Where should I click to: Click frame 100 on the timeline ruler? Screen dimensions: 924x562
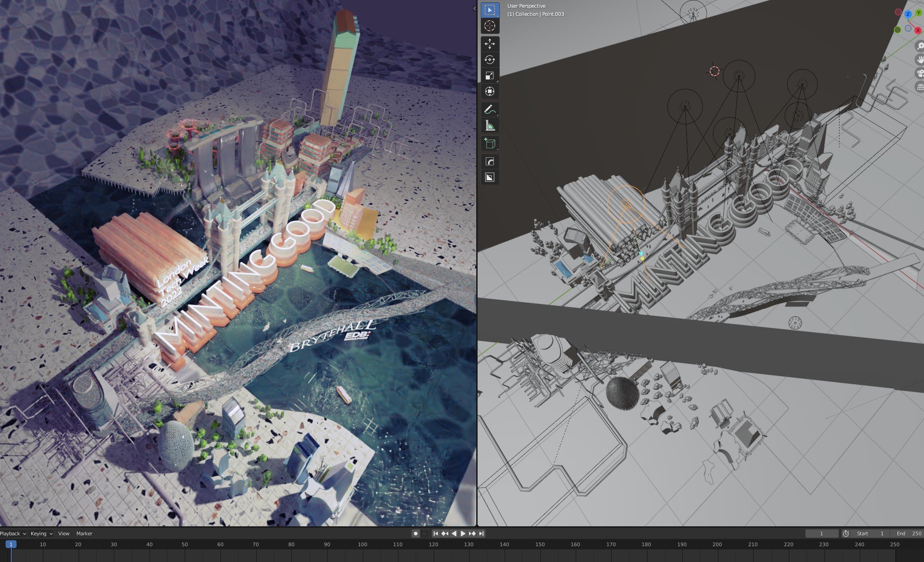pos(362,544)
